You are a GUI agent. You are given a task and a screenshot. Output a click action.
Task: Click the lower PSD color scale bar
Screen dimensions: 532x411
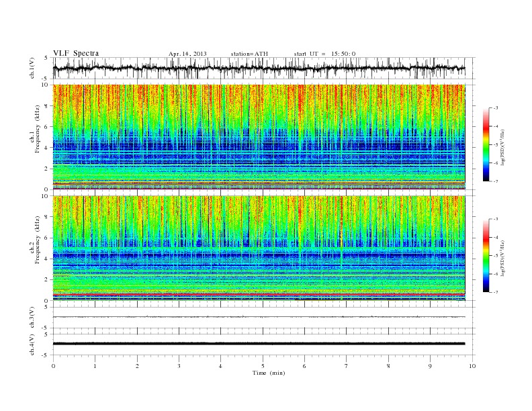coord(486,255)
